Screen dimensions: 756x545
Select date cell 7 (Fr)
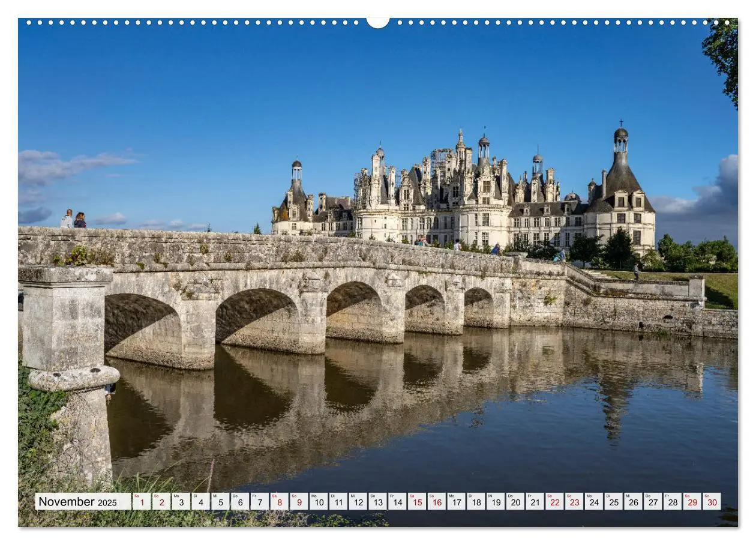click(x=259, y=502)
